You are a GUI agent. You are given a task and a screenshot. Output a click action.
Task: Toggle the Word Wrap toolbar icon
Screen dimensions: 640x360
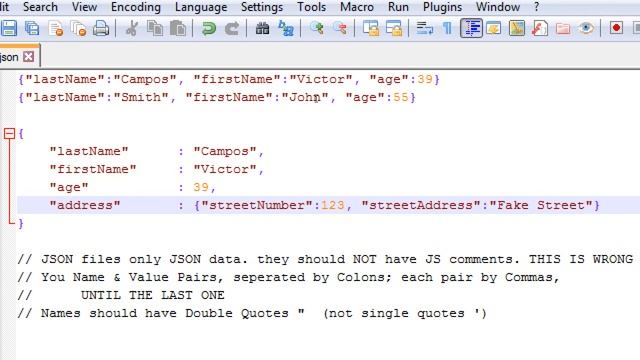point(424,28)
